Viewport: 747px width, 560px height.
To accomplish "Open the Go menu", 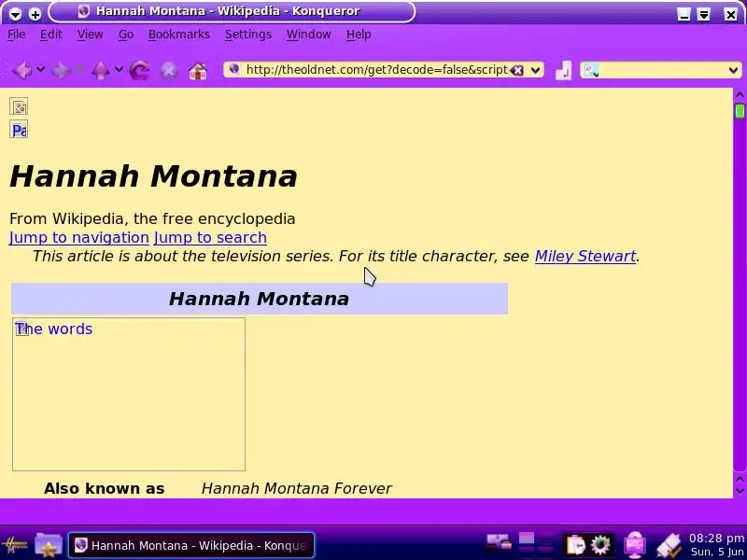I will (x=126, y=35).
